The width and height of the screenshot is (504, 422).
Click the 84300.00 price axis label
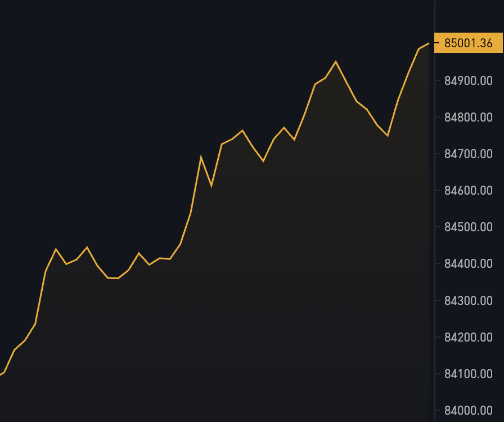[469, 300]
